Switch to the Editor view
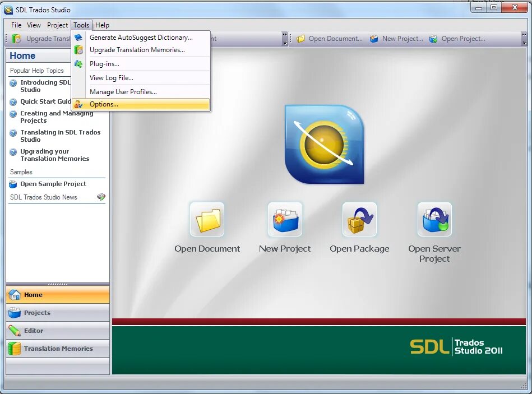The image size is (532, 394). tap(58, 331)
